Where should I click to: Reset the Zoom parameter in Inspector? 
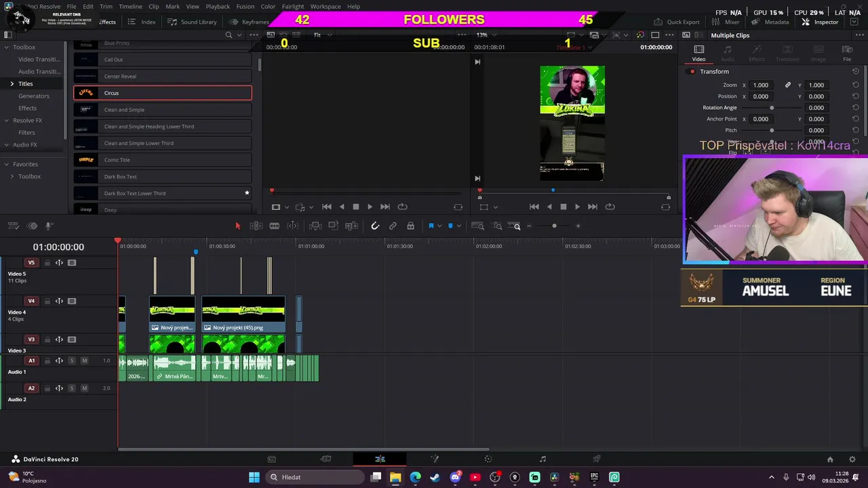856,85
